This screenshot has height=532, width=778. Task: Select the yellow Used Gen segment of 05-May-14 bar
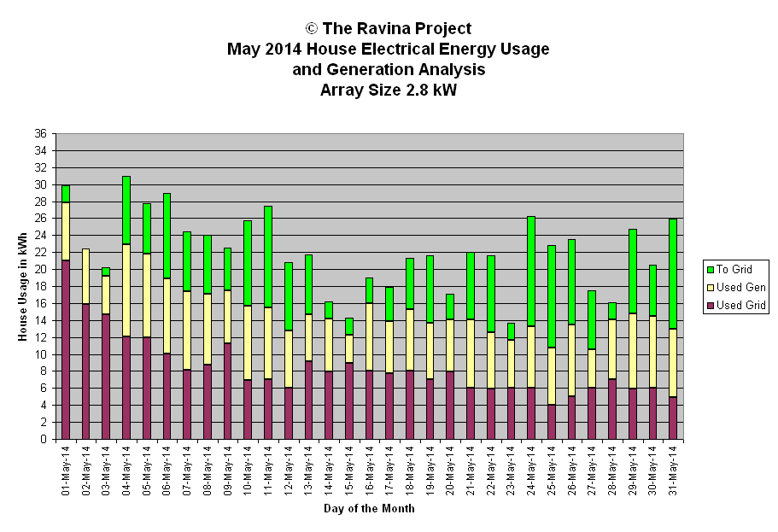(x=146, y=295)
